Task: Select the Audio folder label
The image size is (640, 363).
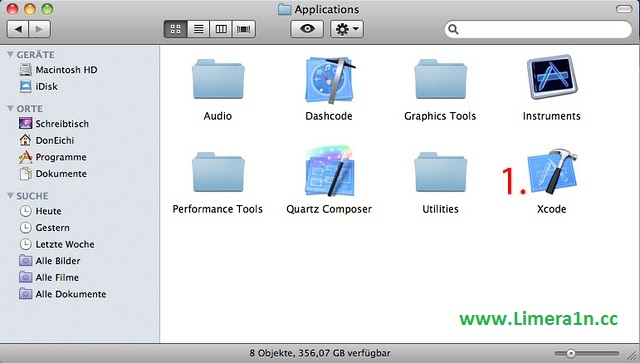Action: pos(218,116)
